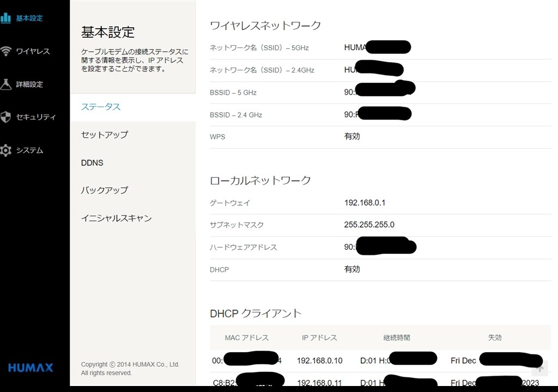The width and height of the screenshot is (558, 392).
Task: Click the HUMAX logo
Action: click(x=31, y=367)
